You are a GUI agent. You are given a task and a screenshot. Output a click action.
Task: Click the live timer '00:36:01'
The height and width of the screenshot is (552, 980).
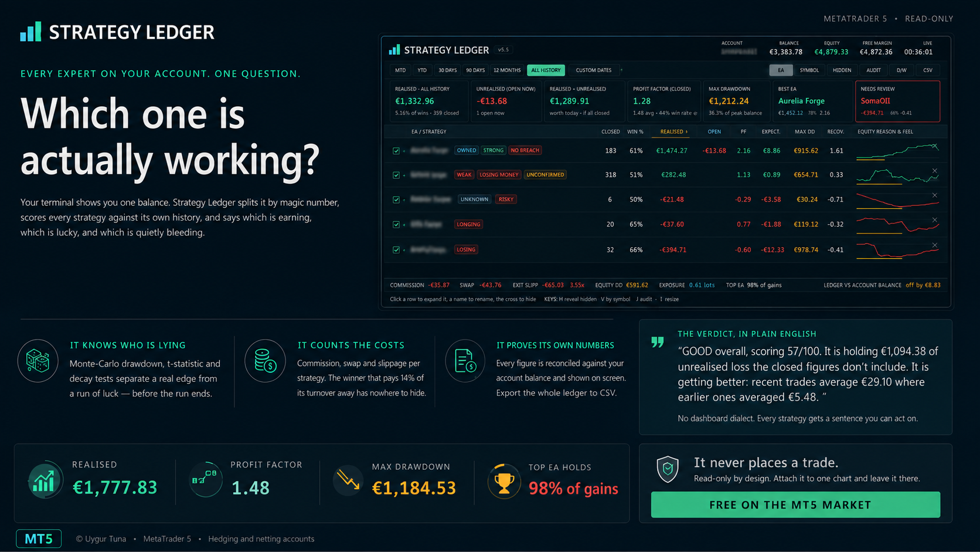[x=918, y=52]
